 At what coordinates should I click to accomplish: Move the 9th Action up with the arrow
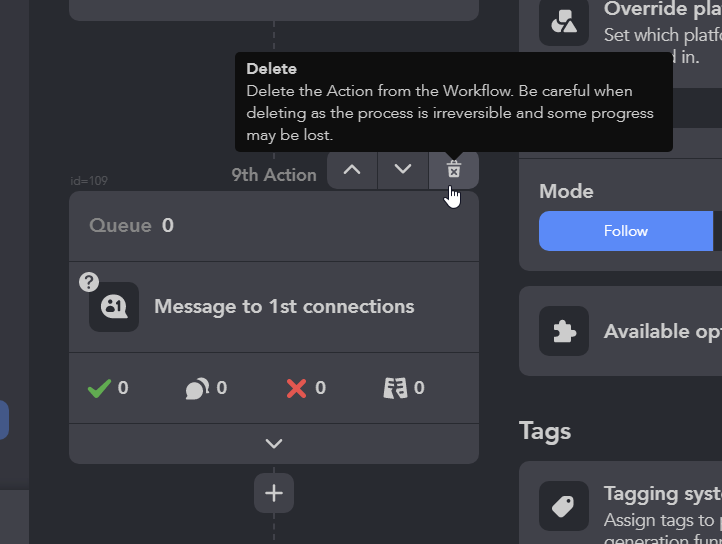click(x=352, y=170)
